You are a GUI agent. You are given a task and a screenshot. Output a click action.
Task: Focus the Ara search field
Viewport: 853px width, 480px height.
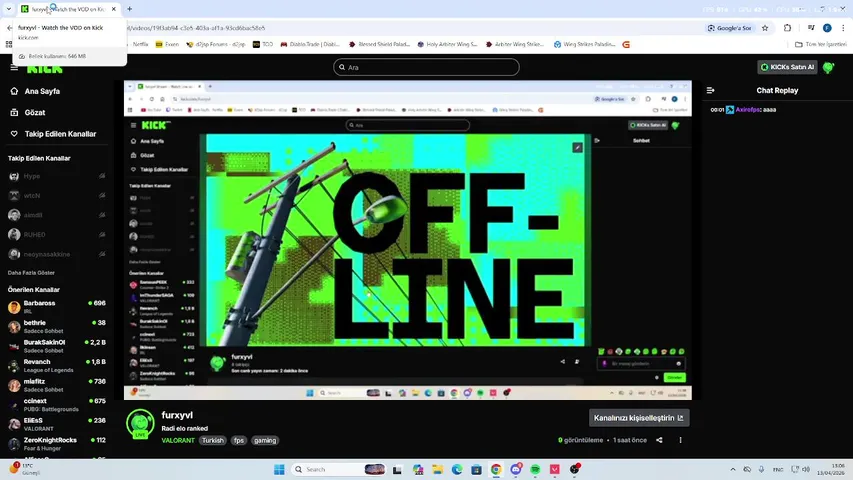pyautogui.click(x=426, y=67)
